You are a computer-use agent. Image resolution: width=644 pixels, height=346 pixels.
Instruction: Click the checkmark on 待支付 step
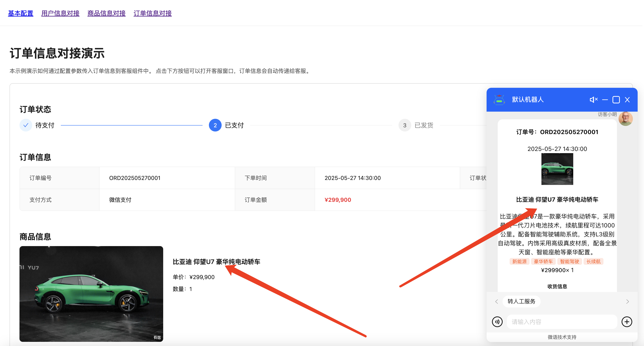tap(26, 125)
